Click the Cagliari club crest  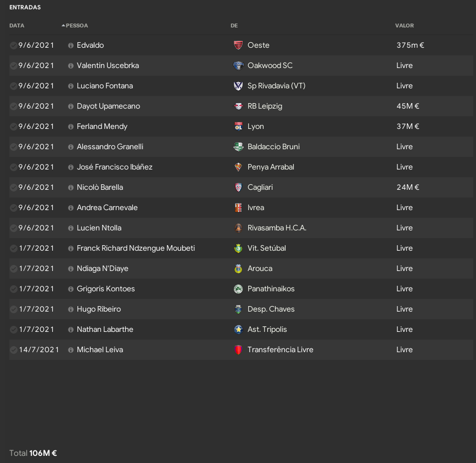238,188
